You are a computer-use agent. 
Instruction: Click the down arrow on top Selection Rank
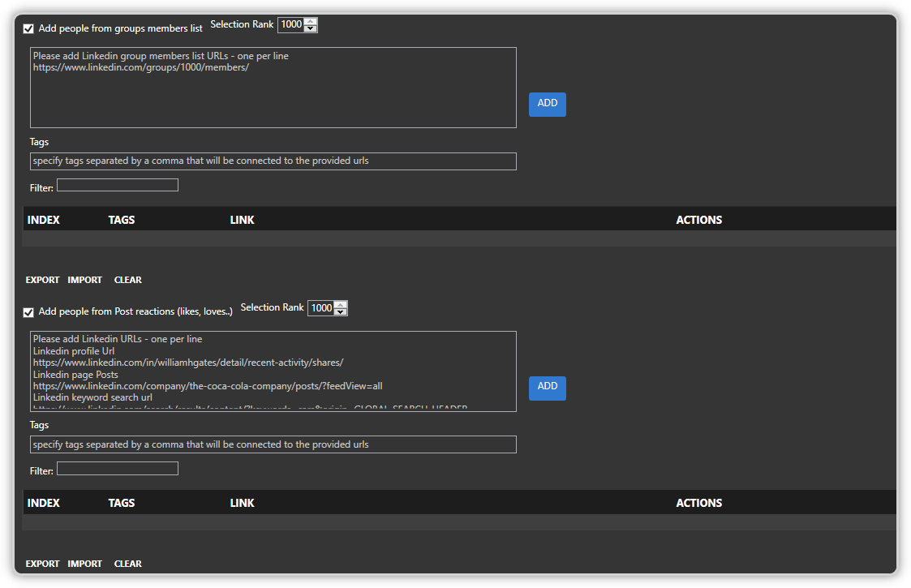[310, 28]
